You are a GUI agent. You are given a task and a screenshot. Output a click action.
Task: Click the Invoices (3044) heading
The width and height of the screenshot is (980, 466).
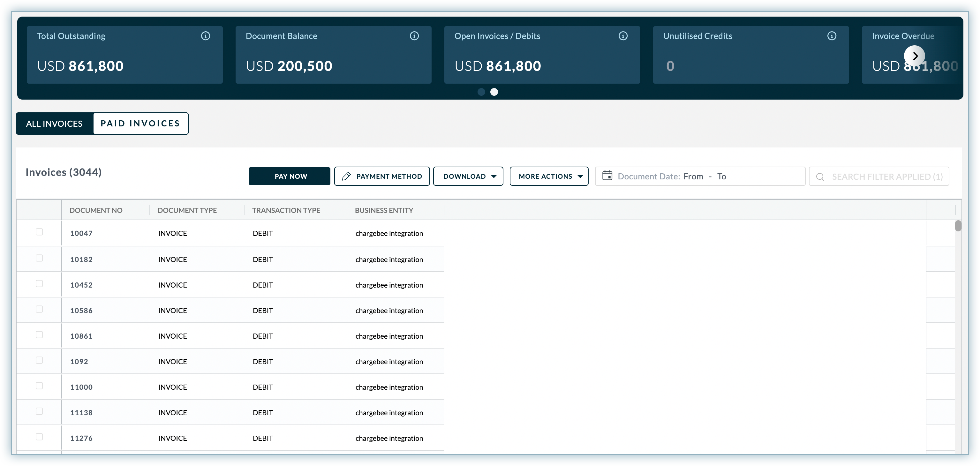pyautogui.click(x=64, y=172)
